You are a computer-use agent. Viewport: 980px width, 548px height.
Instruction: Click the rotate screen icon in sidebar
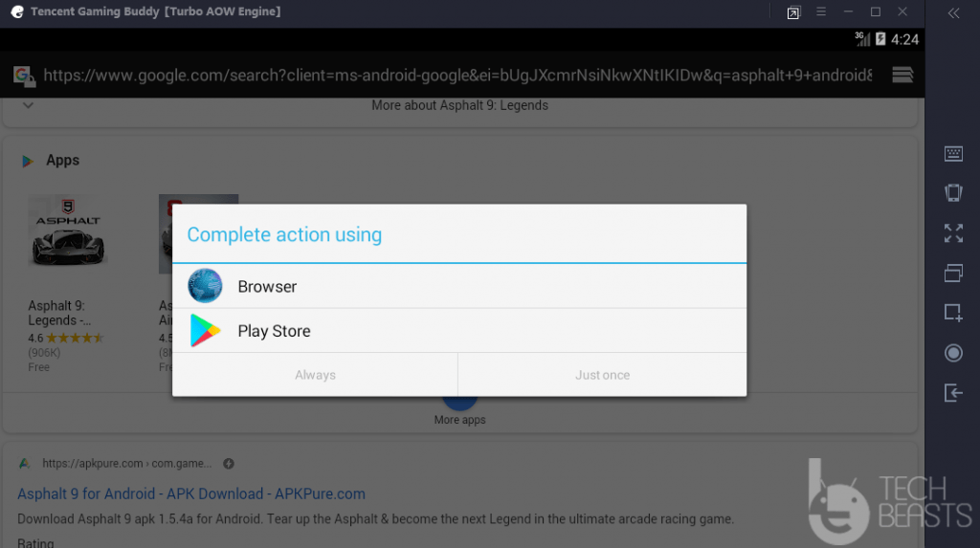[x=953, y=192]
